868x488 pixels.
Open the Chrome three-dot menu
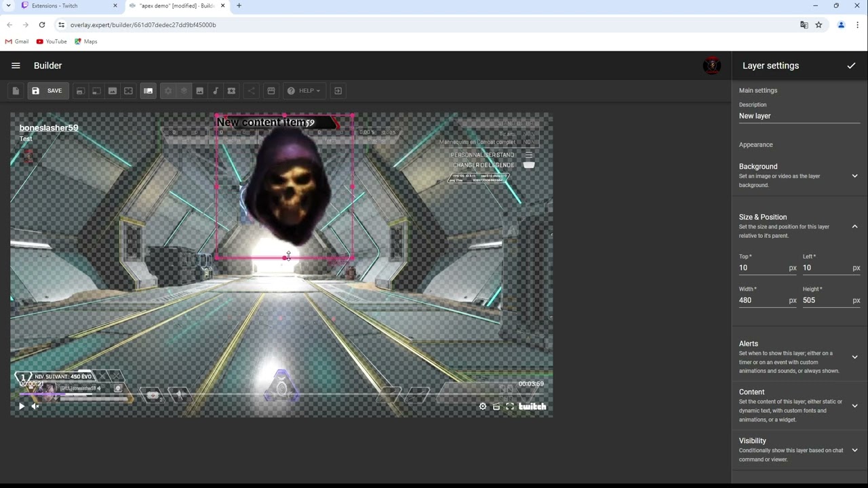point(858,25)
